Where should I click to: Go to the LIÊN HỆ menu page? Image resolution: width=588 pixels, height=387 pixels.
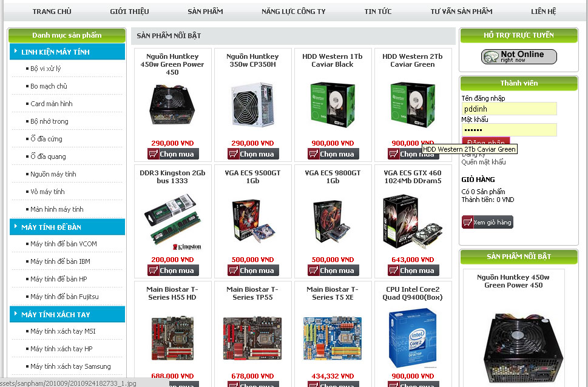pyautogui.click(x=543, y=12)
